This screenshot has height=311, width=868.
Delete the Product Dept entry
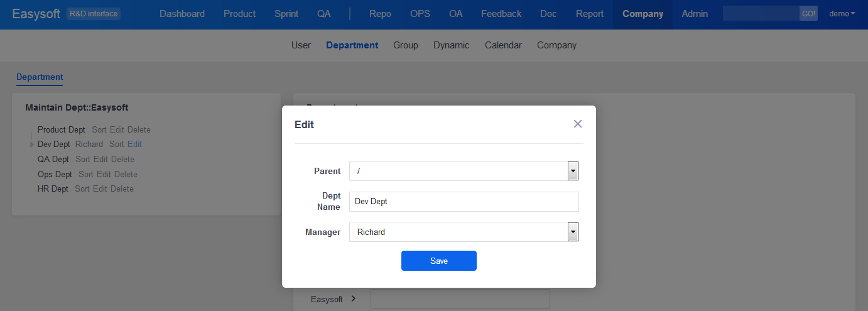[139, 130]
